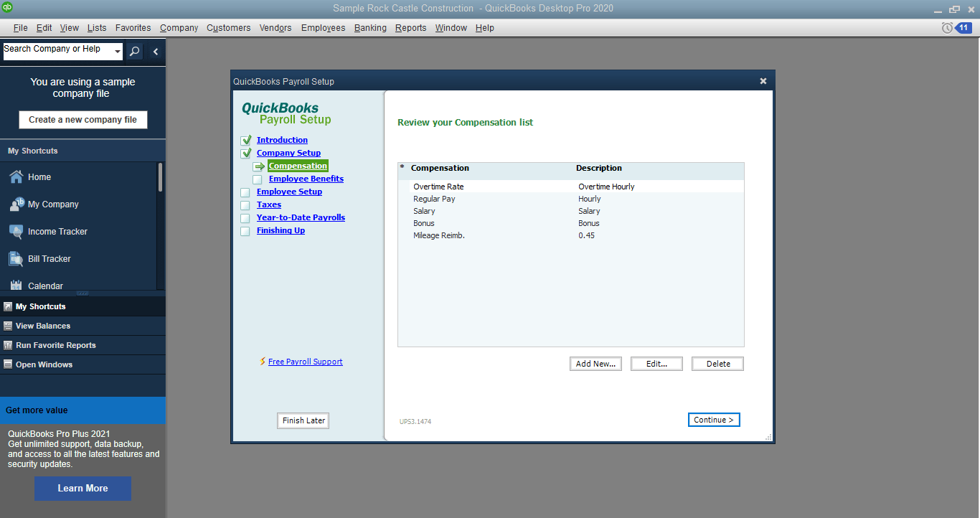This screenshot has height=518, width=980.
Task: Open the Window menu
Action: (x=451, y=28)
